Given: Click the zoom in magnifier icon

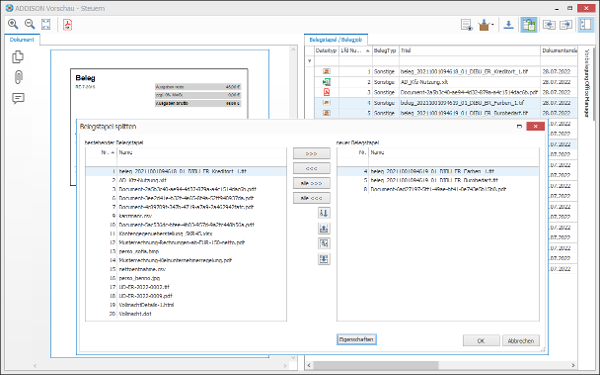Looking at the screenshot, I should pos(13,24).
